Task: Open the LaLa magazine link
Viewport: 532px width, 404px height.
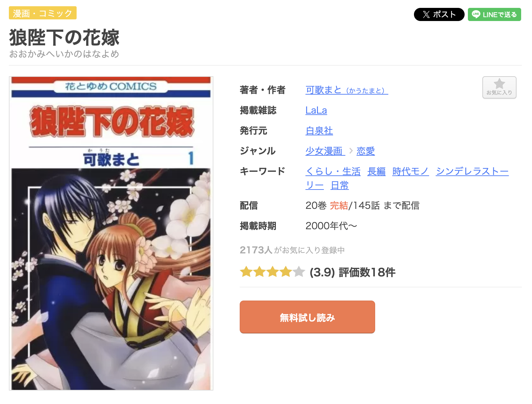Action: point(316,110)
